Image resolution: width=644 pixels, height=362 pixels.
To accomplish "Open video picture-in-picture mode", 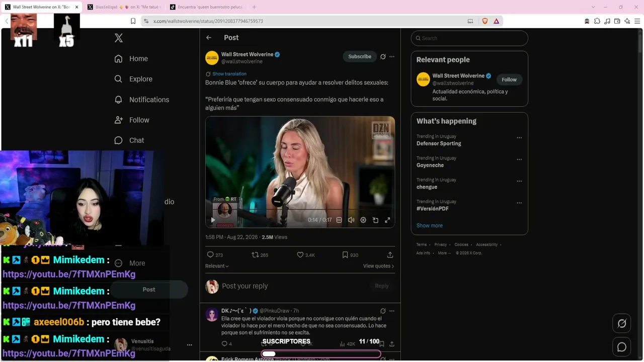I will tap(375, 220).
